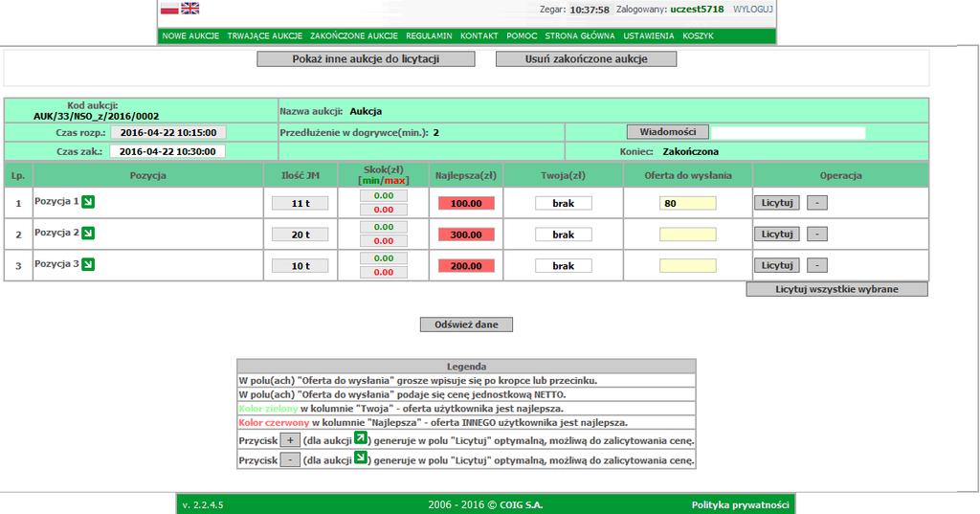Click green arrow icon next to Pozycja 1

click(x=88, y=201)
